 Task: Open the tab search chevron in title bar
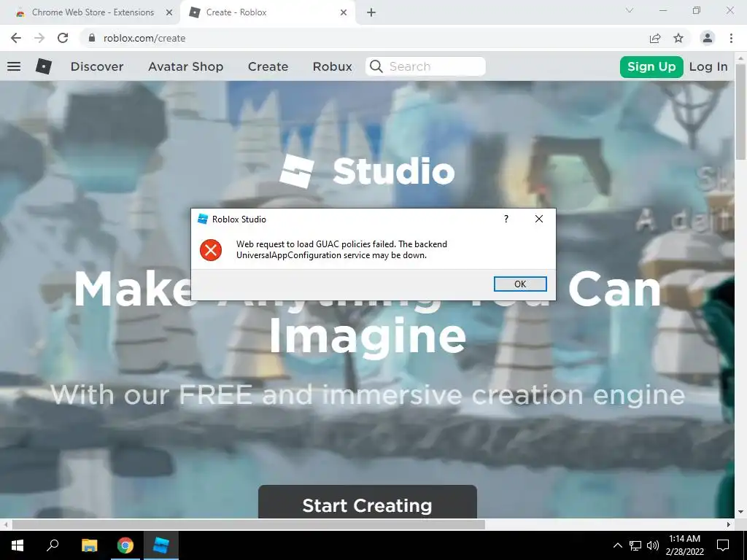(x=630, y=10)
